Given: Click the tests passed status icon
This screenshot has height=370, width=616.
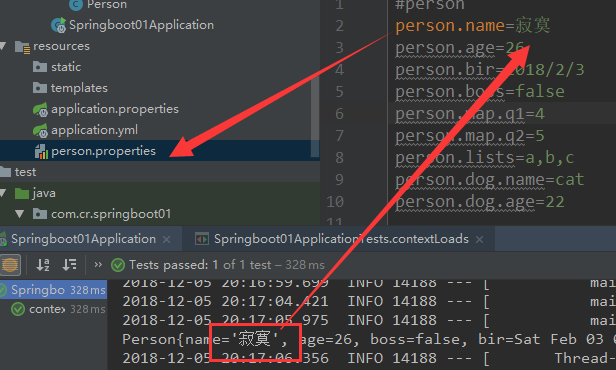Looking at the screenshot, I should tap(118, 265).
